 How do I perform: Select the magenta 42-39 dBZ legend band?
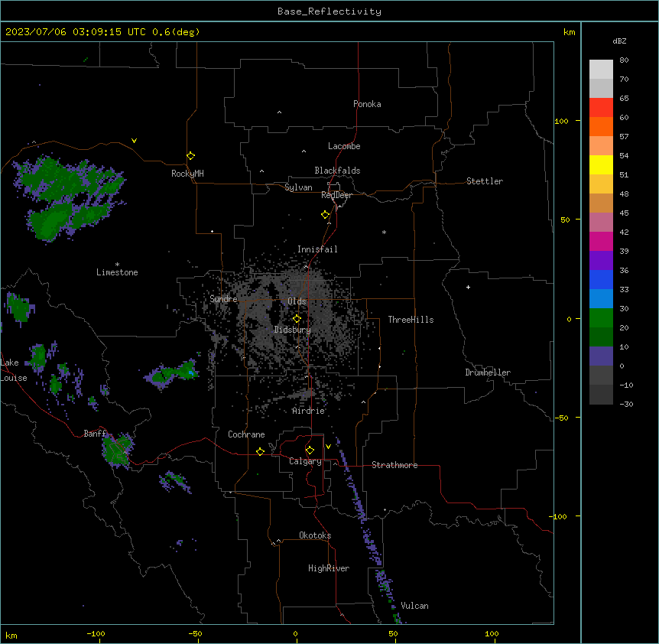tap(601, 241)
